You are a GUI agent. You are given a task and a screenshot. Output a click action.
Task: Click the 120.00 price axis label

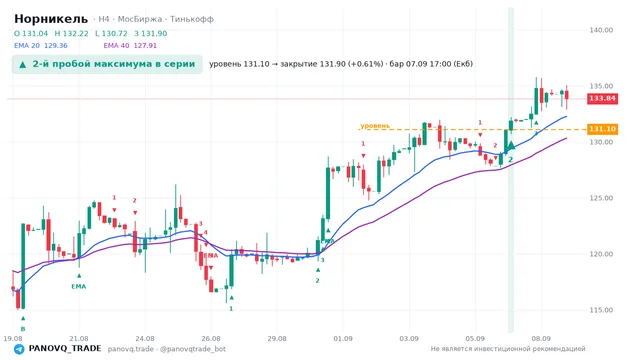[601, 254]
